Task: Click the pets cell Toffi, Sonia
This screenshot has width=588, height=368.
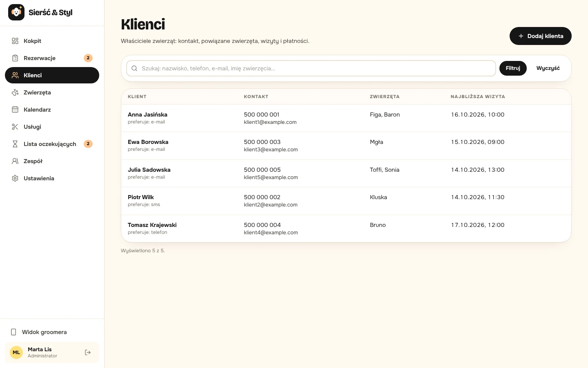Action: [x=385, y=170]
